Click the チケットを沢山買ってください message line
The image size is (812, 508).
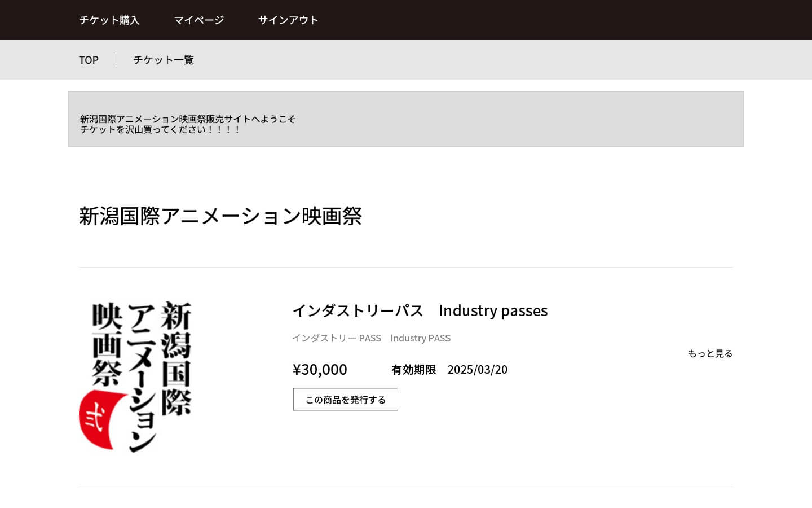pos(160,130)
